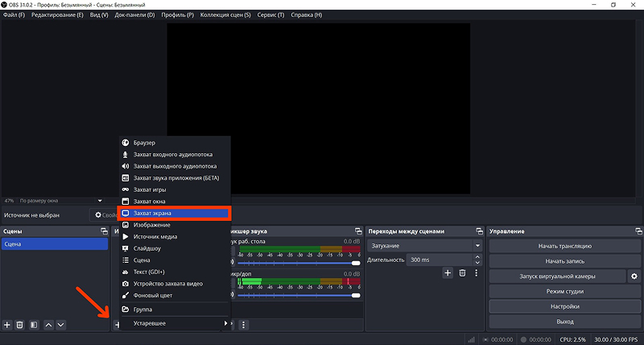Remove transition using the trash icon

point(462,272)
